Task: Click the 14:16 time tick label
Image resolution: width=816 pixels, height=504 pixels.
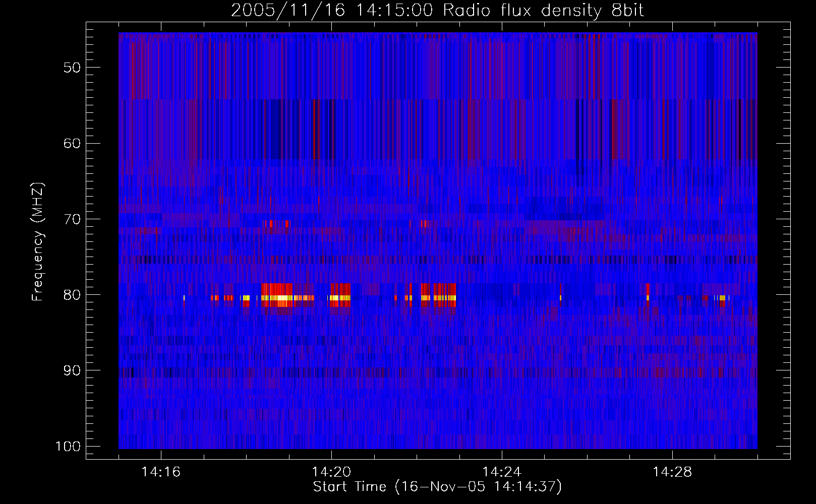Action: click(x=161, y=472)
